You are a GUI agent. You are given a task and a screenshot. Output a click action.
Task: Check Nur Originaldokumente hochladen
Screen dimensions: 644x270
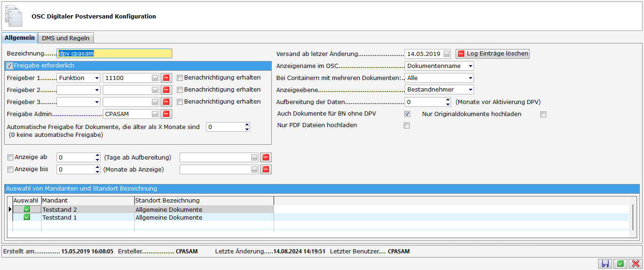[x=543, y=115]
